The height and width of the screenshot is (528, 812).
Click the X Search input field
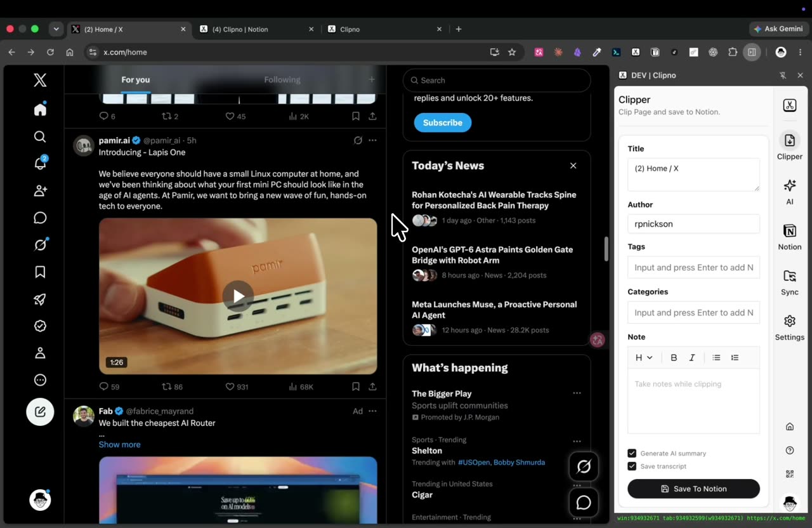coord(497,81)
